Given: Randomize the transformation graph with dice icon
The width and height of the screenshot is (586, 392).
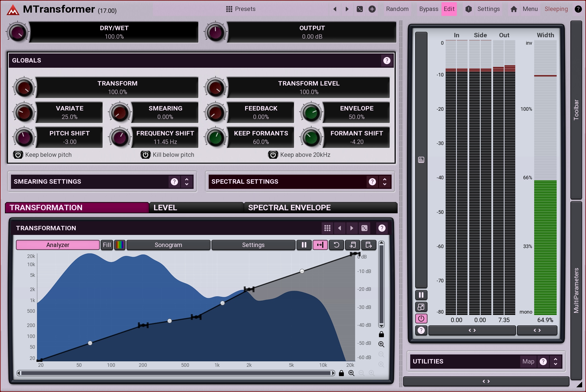Looking at the screenshot, I should click(364, 228).
